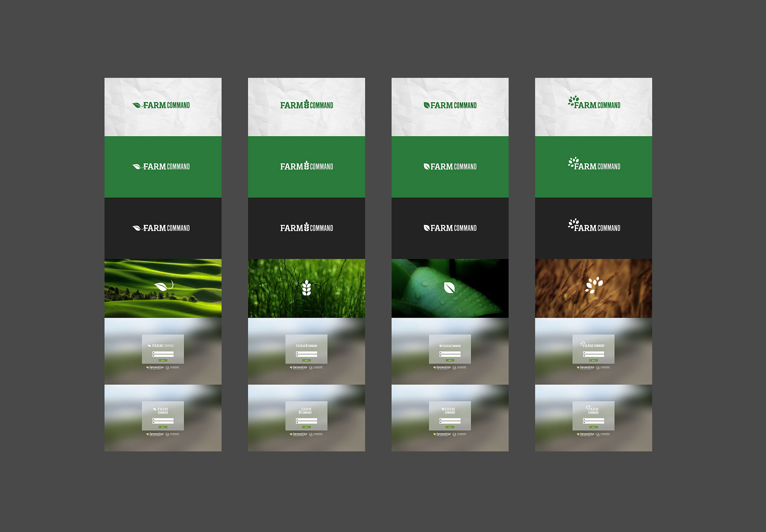The image size is (766, 532).
Task: Click Sign In under the one-line solid-leaf login logo
Action: [x=450, y=360]
